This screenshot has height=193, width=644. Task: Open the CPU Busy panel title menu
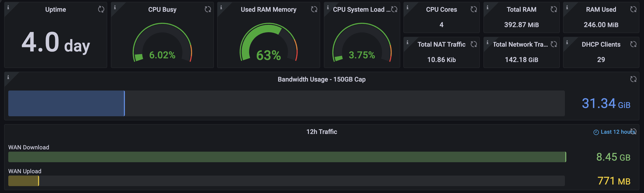tap(162, 9)
